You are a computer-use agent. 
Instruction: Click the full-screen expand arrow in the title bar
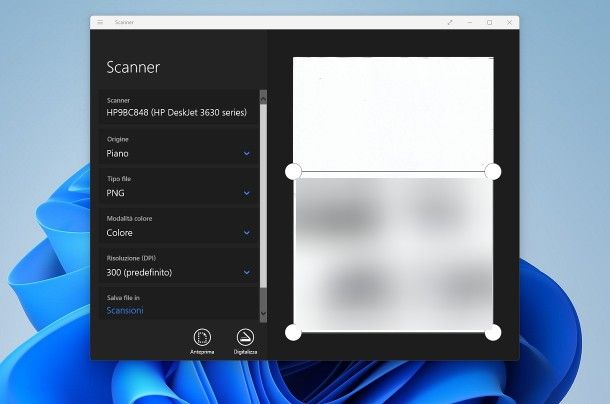450,22
